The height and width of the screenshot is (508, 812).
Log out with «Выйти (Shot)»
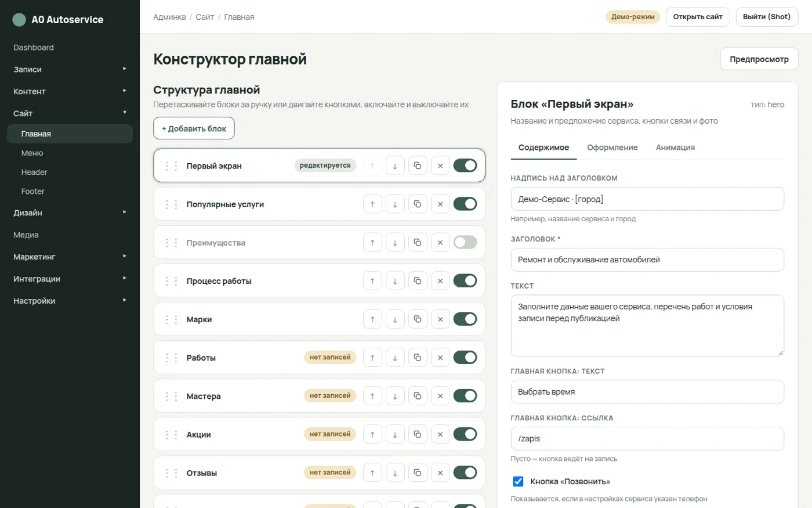[767, 17]
